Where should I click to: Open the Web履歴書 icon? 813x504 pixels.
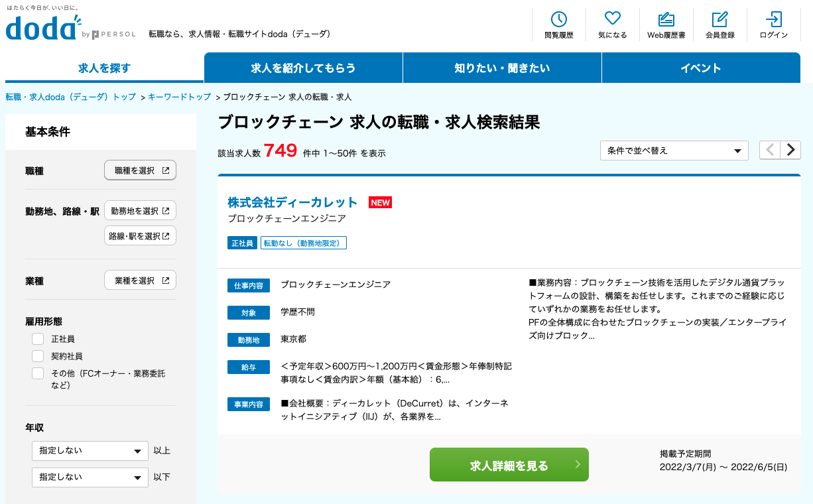pyautogui.click(x=666, y=19)
